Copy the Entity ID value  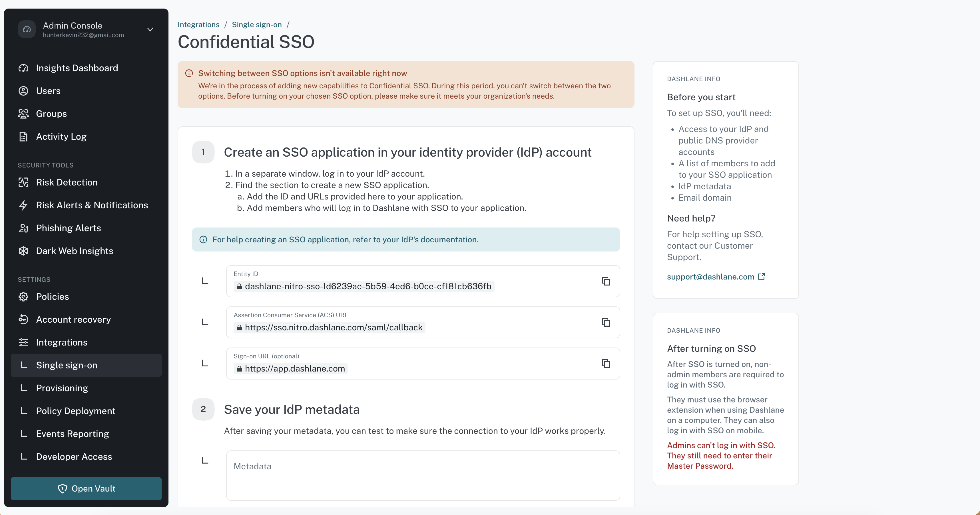tap(606, 281)
